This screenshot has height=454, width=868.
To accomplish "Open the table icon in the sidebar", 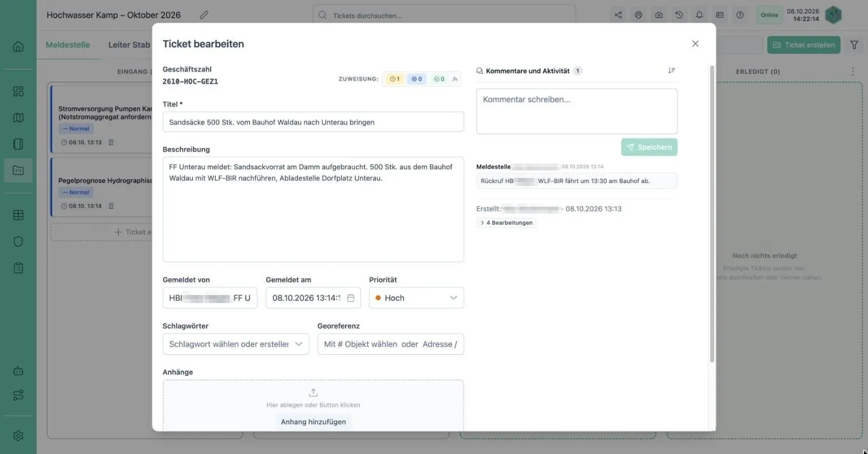I will 18,215.
